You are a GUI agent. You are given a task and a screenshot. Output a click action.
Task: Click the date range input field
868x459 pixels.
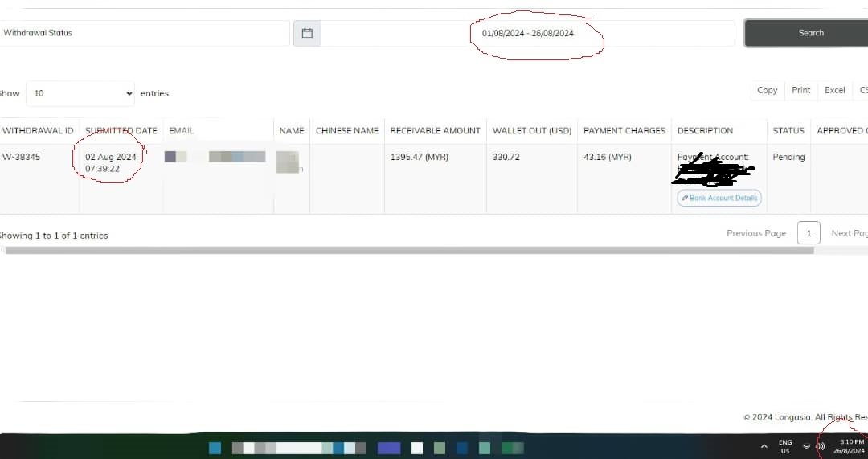tap(527, 33)
